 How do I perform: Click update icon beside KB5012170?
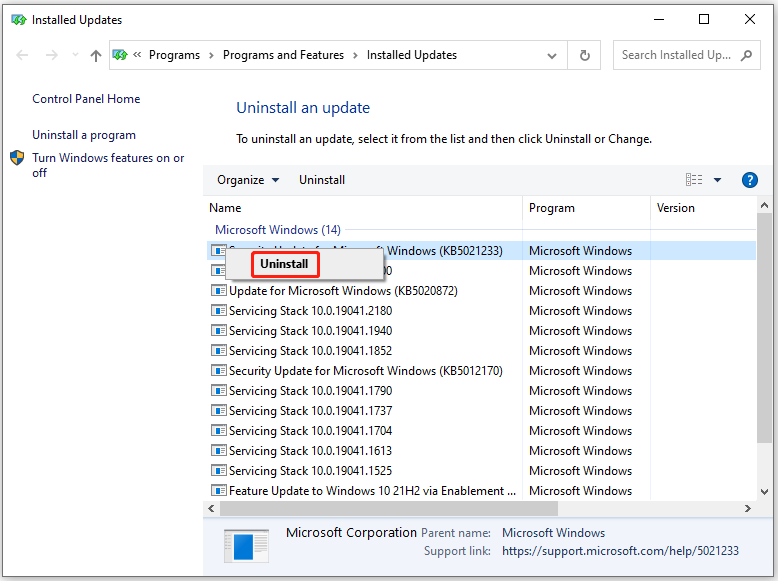[218, 371]
